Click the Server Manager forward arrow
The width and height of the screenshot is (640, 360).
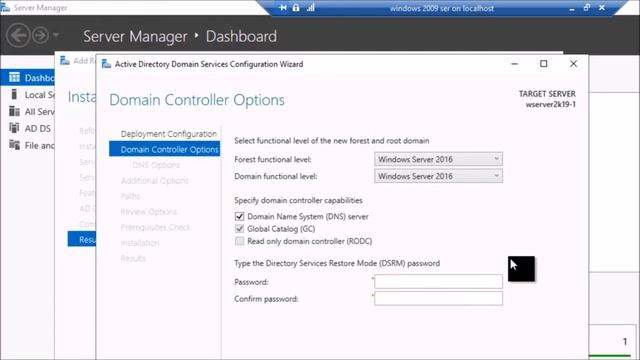40,36
